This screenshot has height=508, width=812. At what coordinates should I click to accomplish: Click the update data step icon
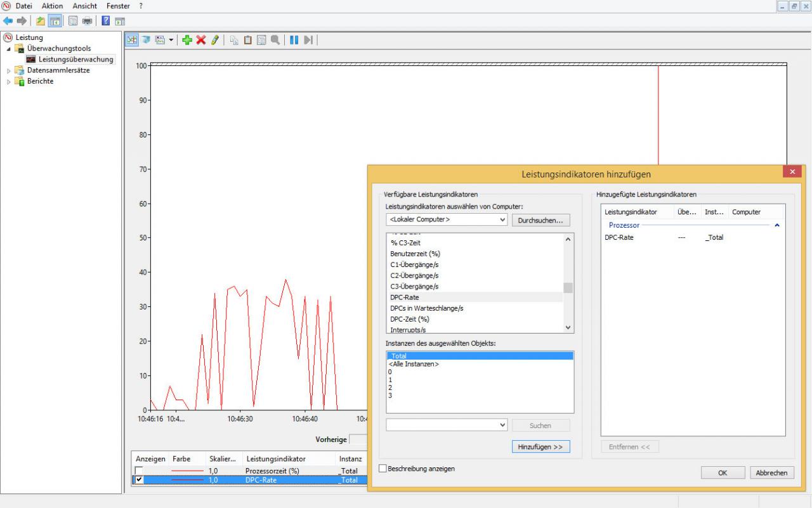(308, 40)
